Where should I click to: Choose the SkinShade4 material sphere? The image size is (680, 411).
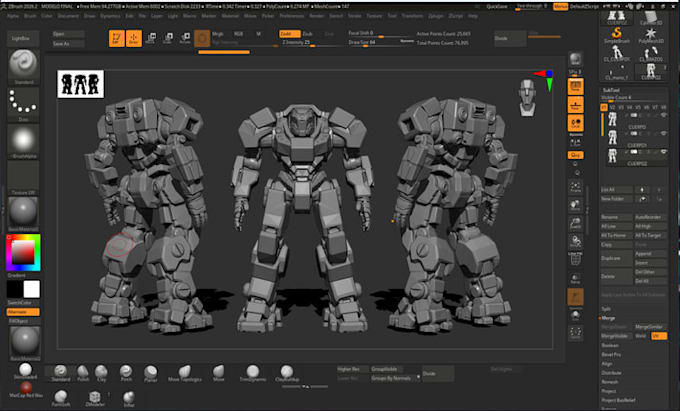click(x=25, y=372)
